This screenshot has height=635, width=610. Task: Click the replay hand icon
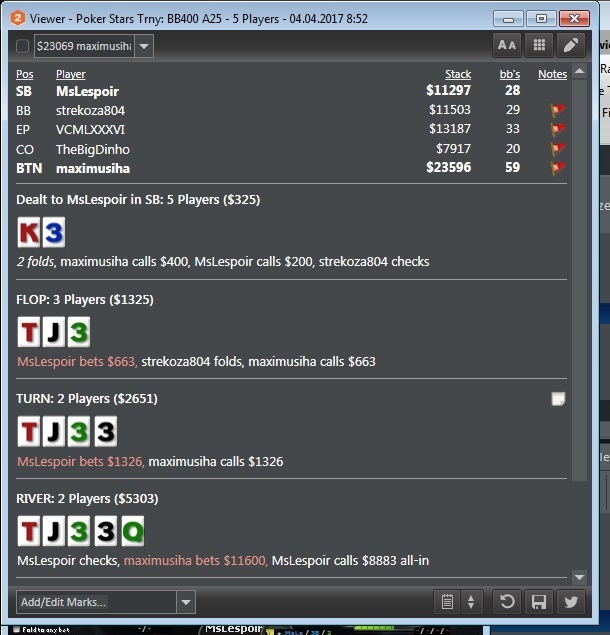(x=507, y=602)
